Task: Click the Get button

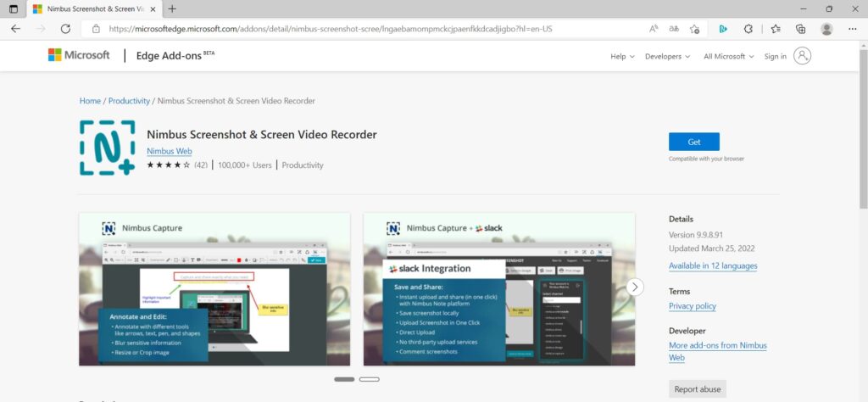Action: point(694,142)
